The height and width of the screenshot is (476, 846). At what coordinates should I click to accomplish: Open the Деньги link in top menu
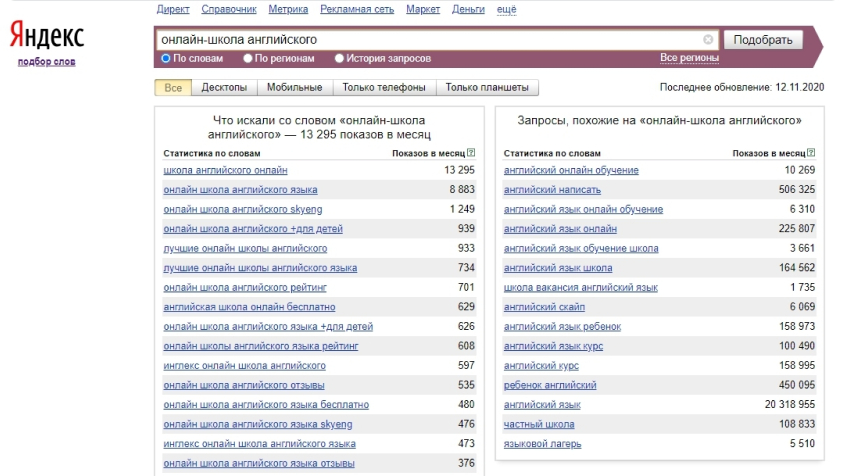point(468,9)
